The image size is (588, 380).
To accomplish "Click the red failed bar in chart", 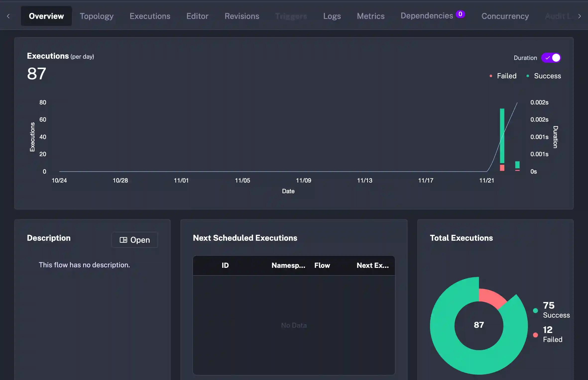I will coord(502,168).
